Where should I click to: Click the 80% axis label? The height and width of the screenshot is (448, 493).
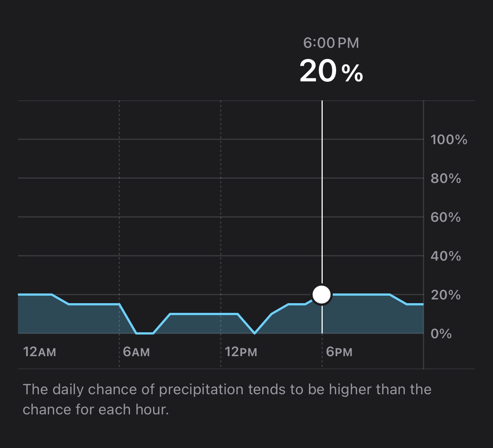tap(446, 178)
